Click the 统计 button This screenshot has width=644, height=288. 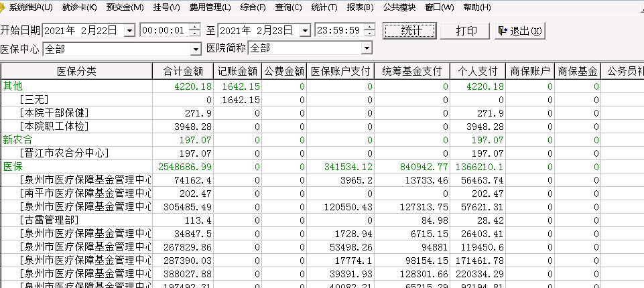tap(409, 31)
